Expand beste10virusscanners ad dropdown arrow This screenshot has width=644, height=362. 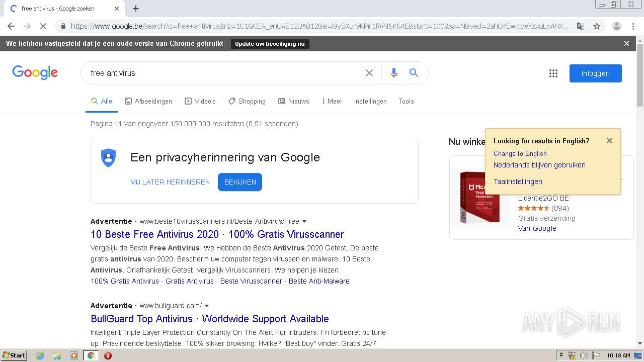coord(304,221)
